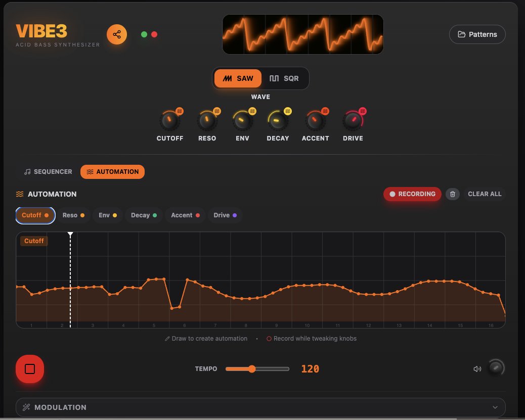The image size is (525, 420).
Task: Click the square wave icon in SQR button
Action: click(x=274, y=78)
